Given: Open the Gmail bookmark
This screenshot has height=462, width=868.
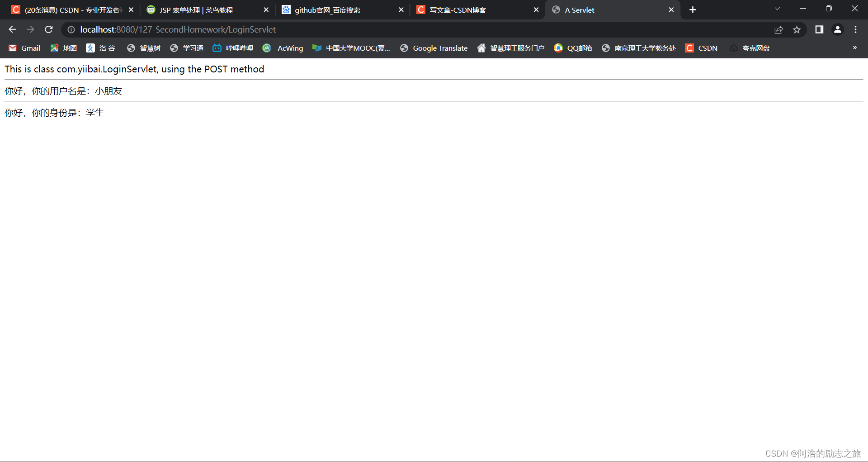Looking at the screenshot, I should tap(24, 48).
